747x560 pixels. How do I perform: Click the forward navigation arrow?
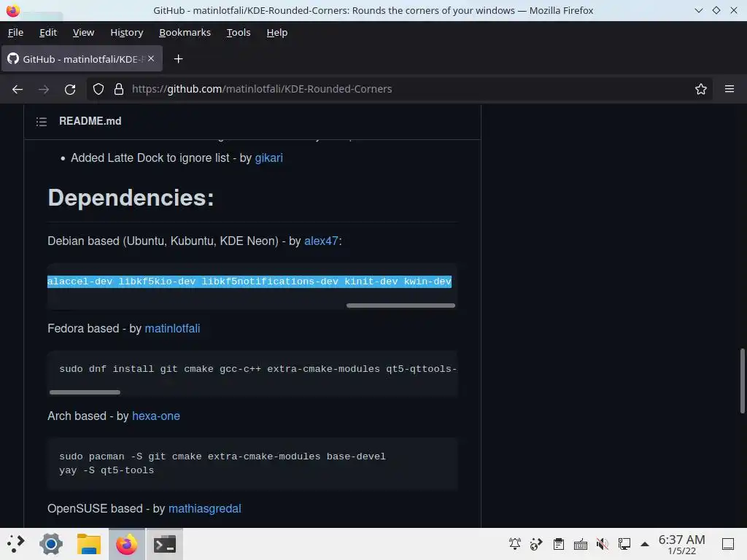coord(44,89)
